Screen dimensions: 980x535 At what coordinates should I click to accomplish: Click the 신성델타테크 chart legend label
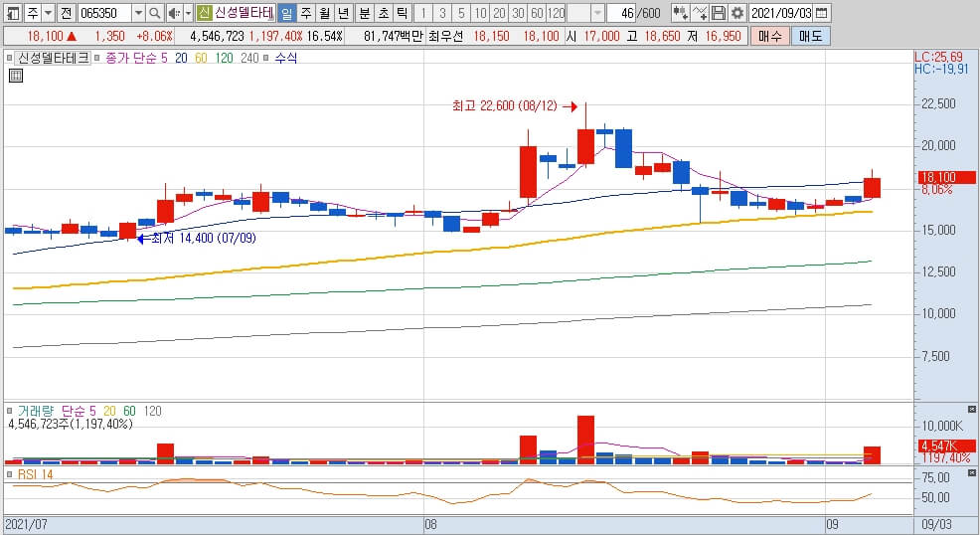[53, 58]
